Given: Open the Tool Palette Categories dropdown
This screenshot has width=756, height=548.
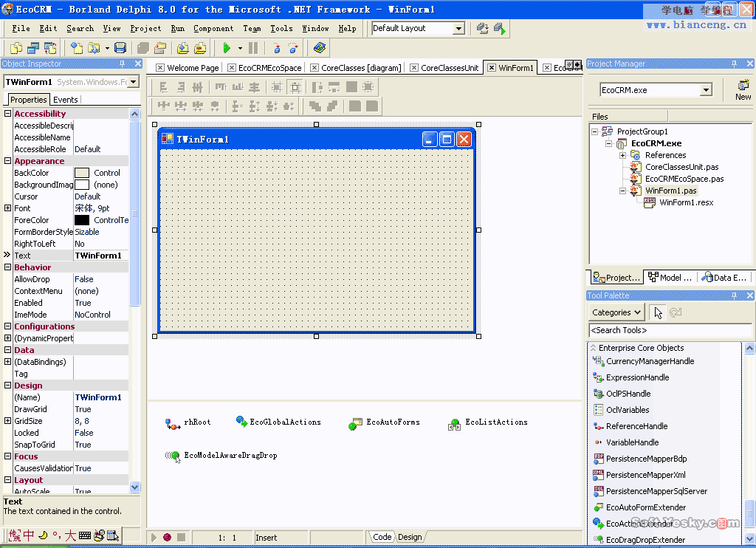Looking at the screenshot, I should point(616,312).
